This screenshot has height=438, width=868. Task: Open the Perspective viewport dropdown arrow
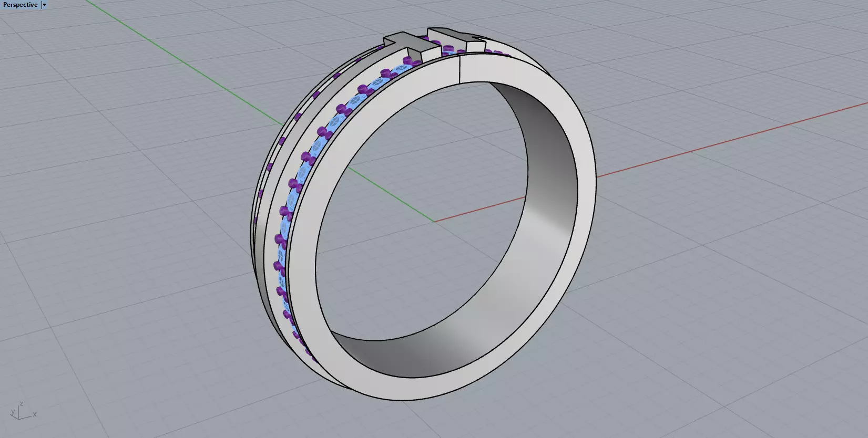click(x=44, y=5)
